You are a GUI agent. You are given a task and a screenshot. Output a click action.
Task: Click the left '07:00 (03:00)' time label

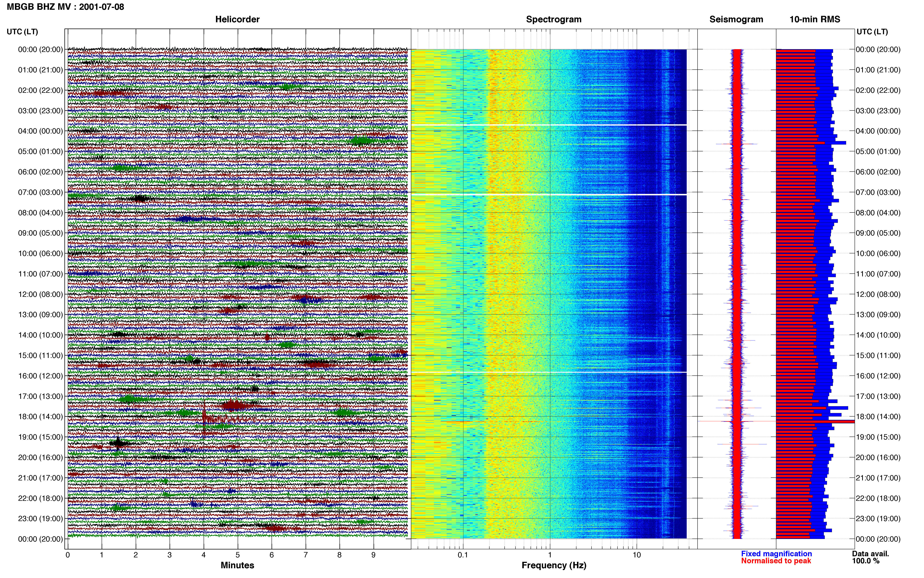click(41, 192)
